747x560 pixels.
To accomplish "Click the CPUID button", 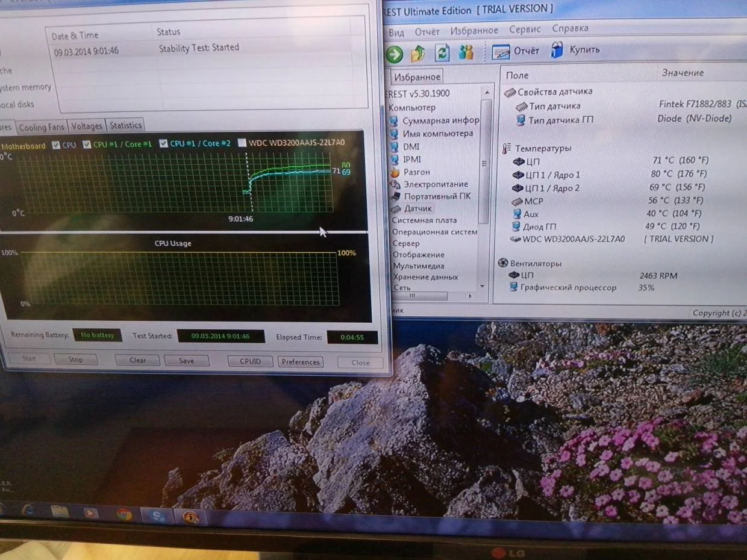I will pyautogui.click(x=250, y=361).
